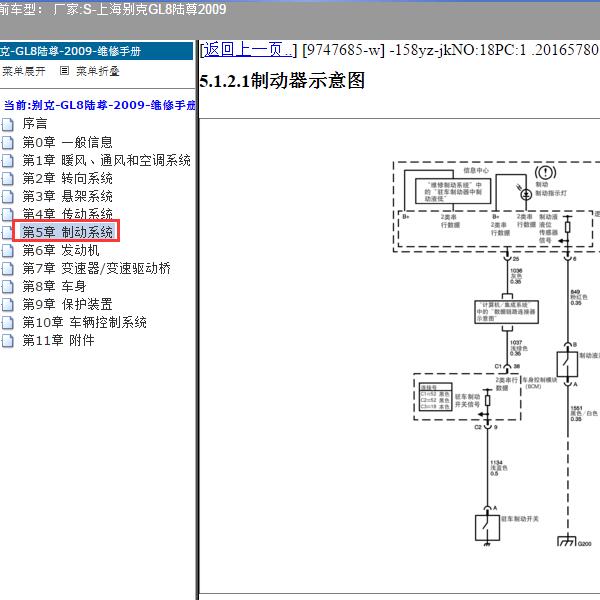Open 第9章 保护装置
600x600 pixels.
pos(67,304)
